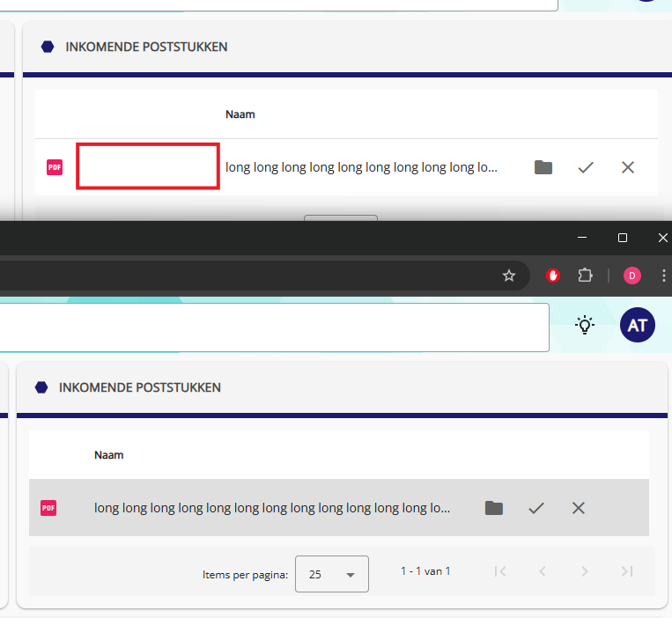Click the PDF icon beside the red rectangle
The image size is (672, 618).
point(55,167)
